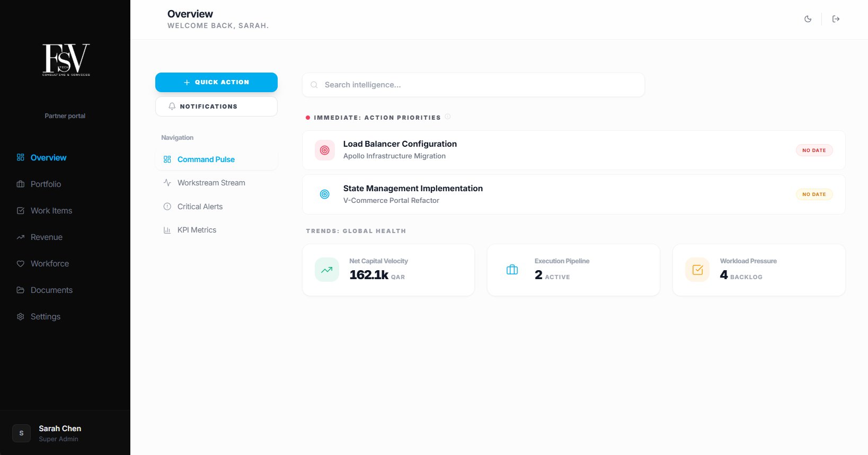The width and height of the screenshot is (868, 455).
Task: Click red target icon for Load Balancer Configuration
Action: (325, 150)
